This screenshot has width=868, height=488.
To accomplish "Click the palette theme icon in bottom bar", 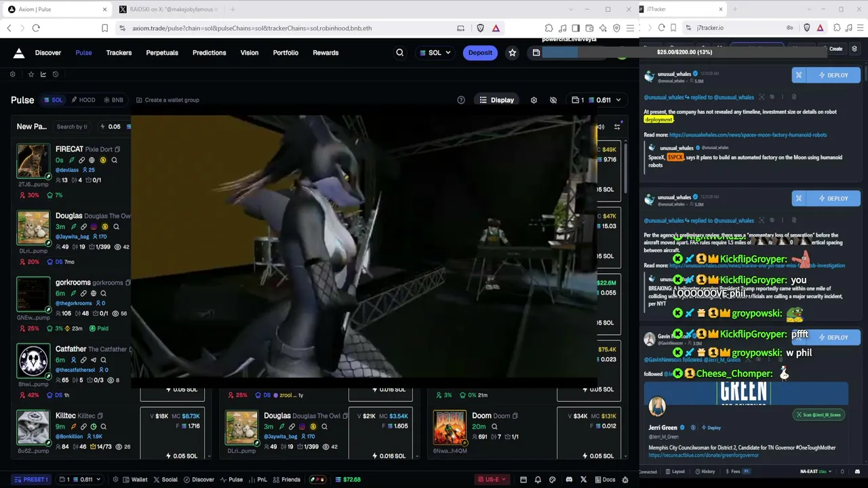I will [552, 480].
